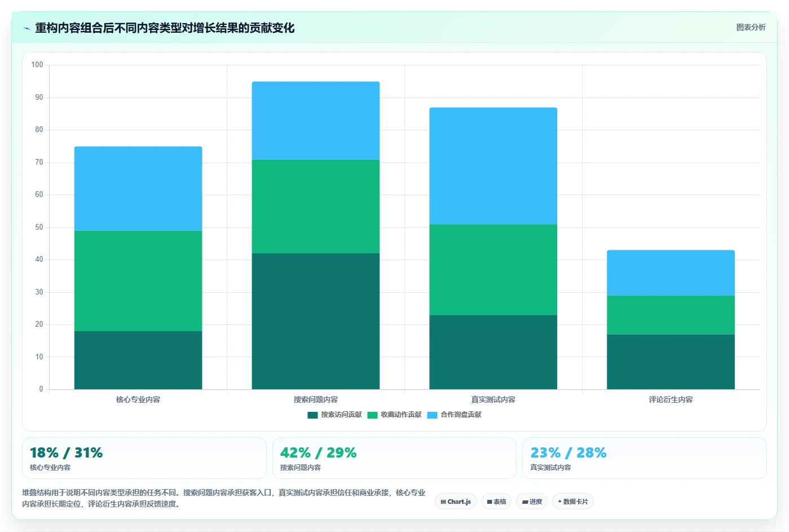Click the 搜索问题内容 x-axis label
The height and width of the screenshot is (532, 789).
pos(316,399)
